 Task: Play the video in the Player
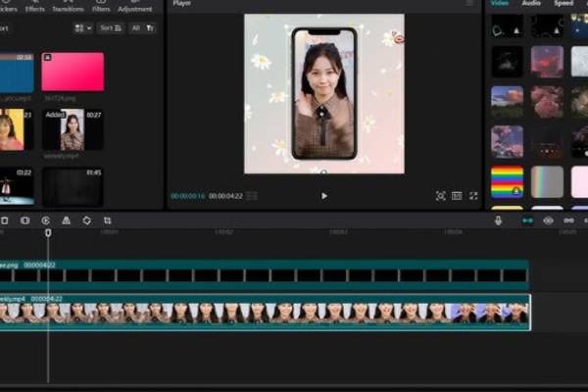(324, 196)
